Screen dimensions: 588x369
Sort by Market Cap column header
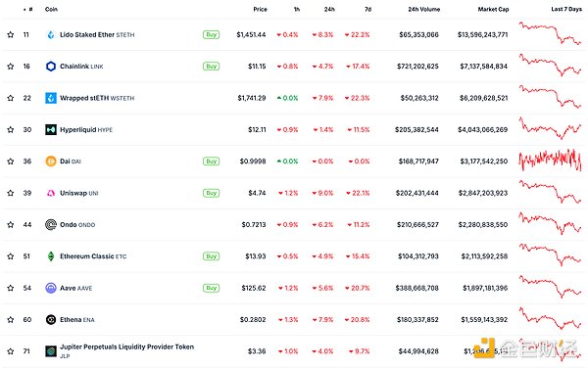pyautogui.click(x=493, y=9)
